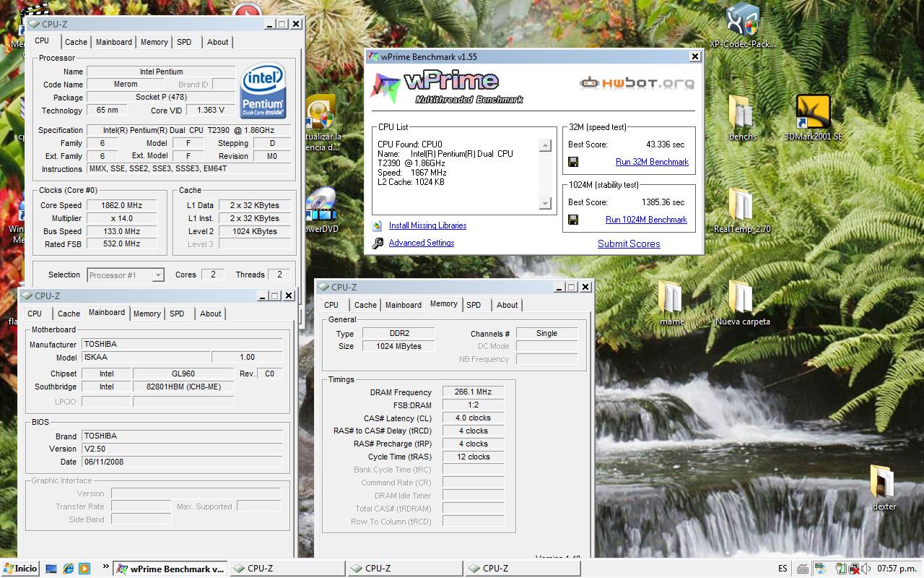Image resolution: width=924 pixels, height=578 pixels.
Task: Click the DRAM Frequency 266.1 MHz value
Action: click(x=473, y=392)
